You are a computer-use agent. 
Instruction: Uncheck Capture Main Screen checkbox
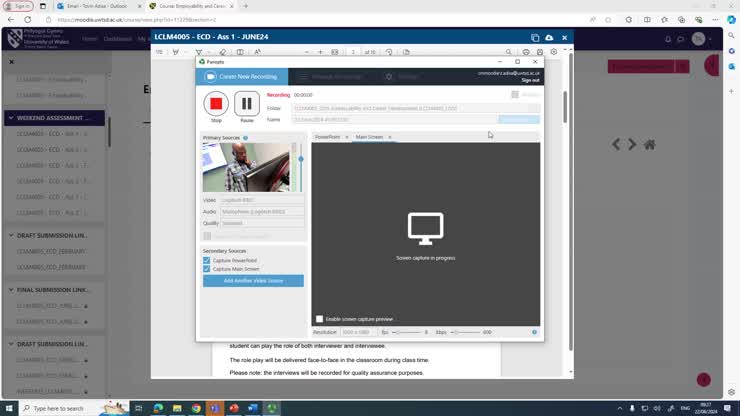coord(207,269)
